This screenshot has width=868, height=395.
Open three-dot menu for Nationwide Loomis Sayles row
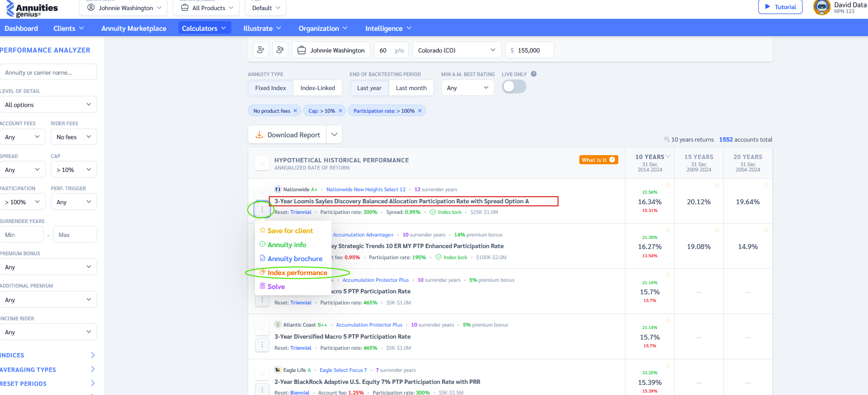click(262, 210)
